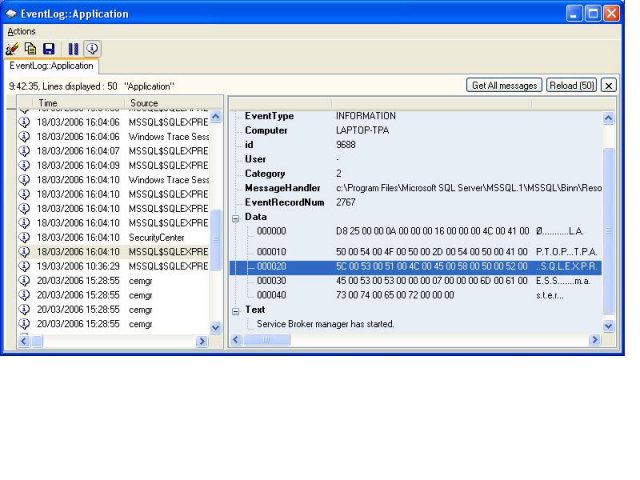Click the Category property row
640x480 pixels.
tap(416, 173)
